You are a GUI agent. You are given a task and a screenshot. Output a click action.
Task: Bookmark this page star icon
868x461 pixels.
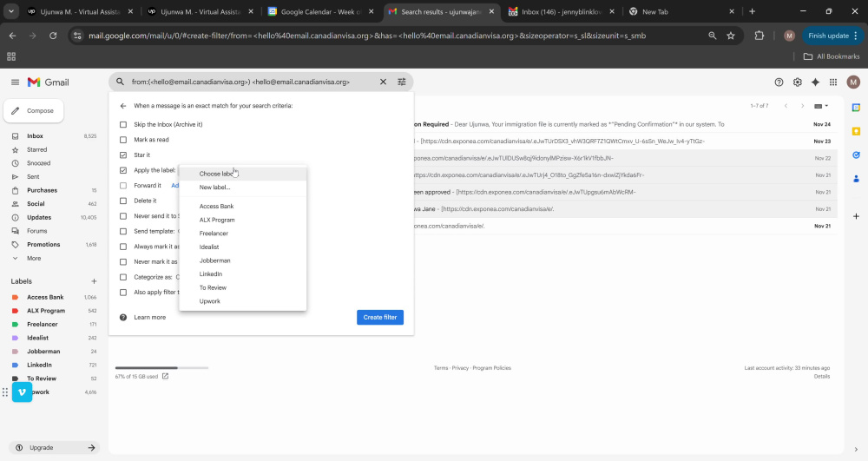[731, 36]
